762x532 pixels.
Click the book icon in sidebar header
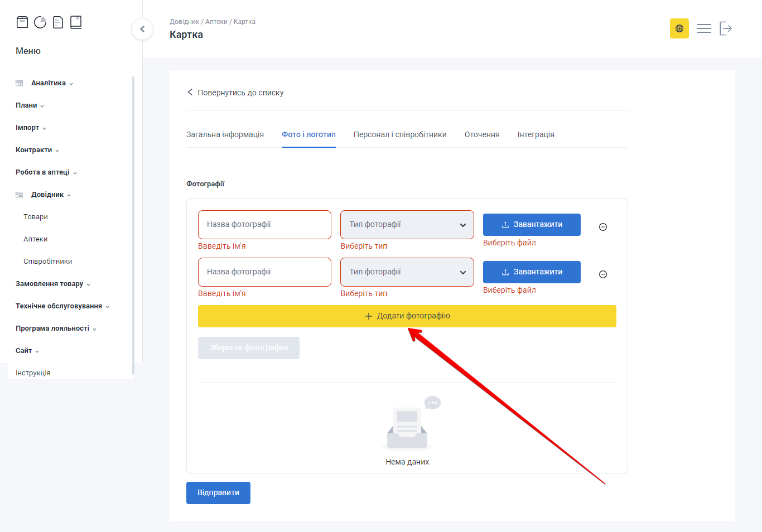(76, 22)
